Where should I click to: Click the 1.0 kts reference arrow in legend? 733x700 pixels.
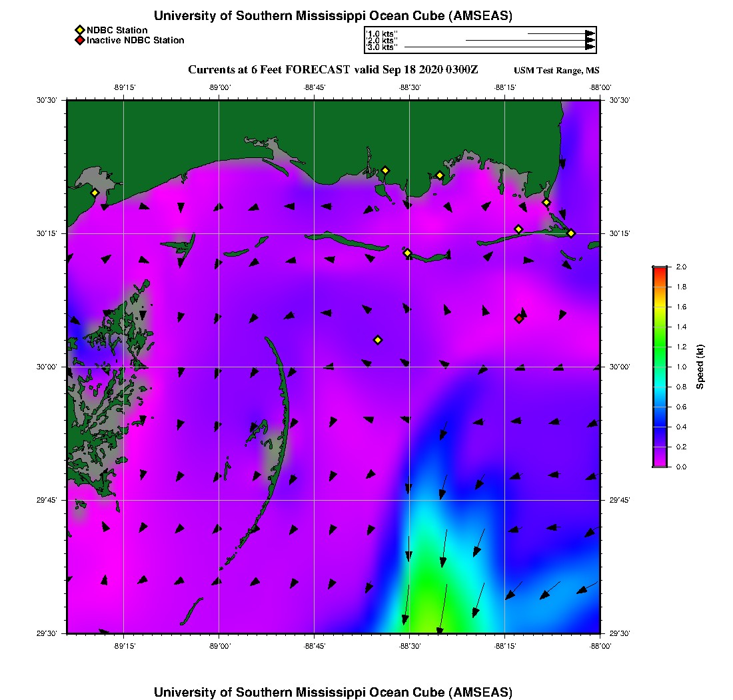click(560, 33)
